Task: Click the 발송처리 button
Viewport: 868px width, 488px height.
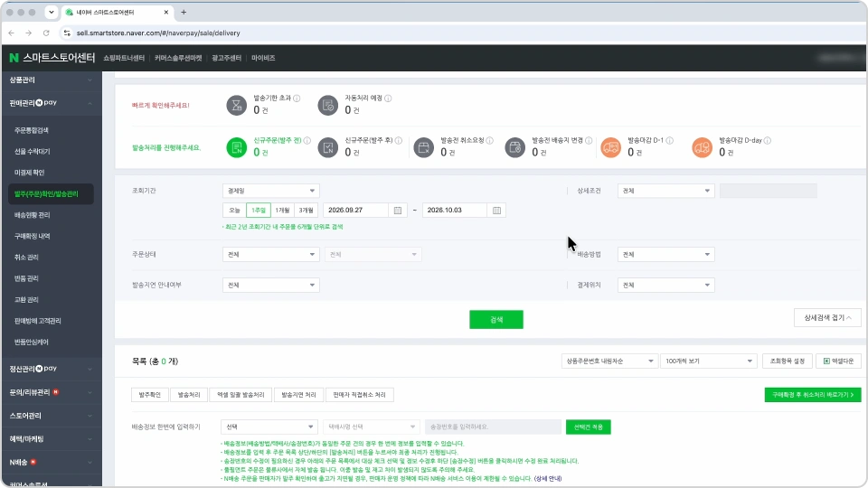Action: point(189,395)
